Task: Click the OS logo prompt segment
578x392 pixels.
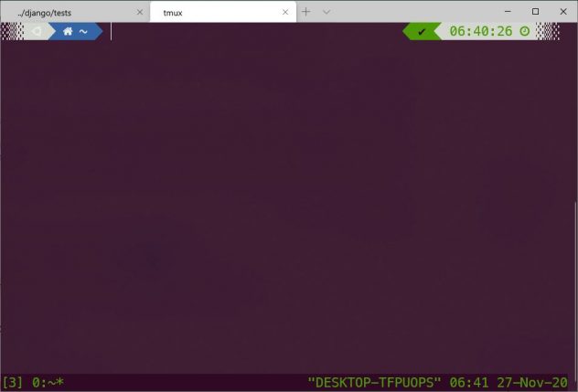Action: pyautogui.click(x=37, y=31)
